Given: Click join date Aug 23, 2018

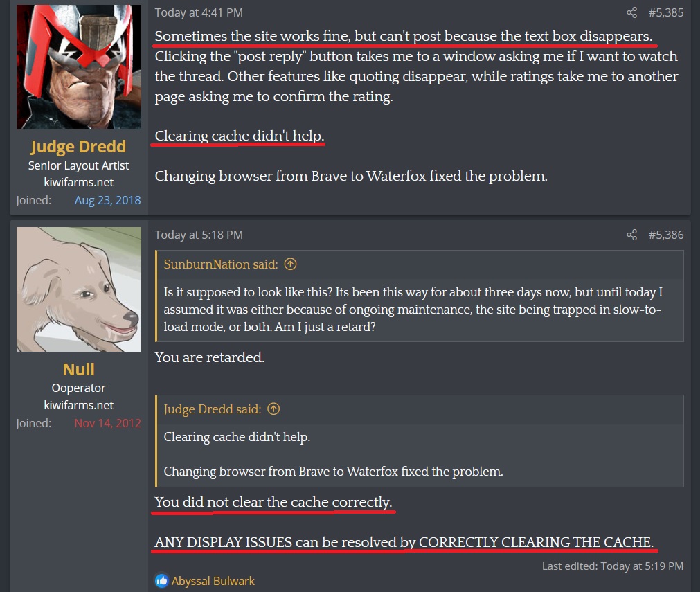Looking at the screenshot, I should [x=107, y=200].
